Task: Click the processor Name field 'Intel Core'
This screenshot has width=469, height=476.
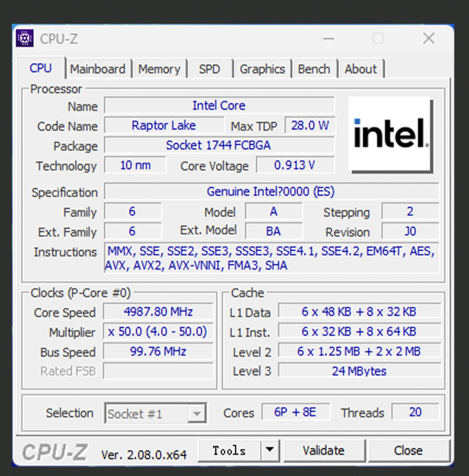Action: coord(219,105)
